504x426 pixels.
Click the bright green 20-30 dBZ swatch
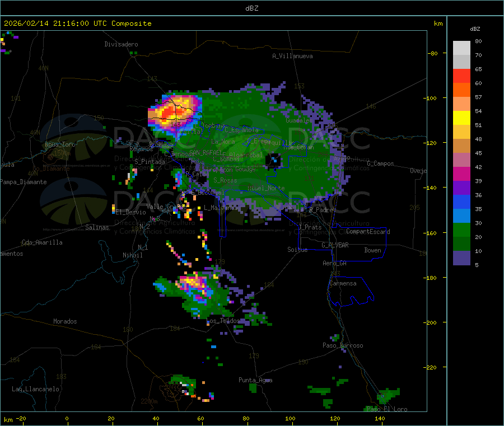[x=461, y=230]
